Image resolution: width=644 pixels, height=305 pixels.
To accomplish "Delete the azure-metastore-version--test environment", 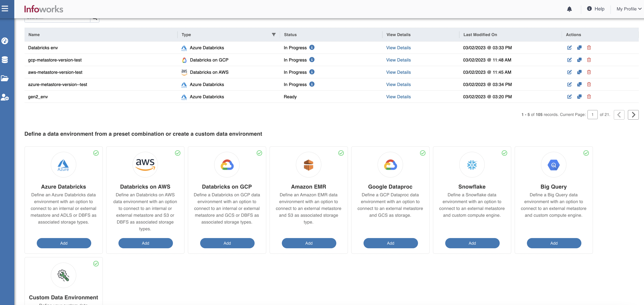I will (x=589, y=84).
